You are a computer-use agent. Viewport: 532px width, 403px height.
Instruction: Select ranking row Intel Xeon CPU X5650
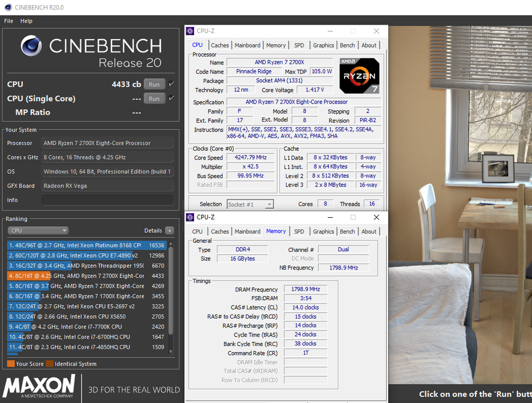coord(87,316)
